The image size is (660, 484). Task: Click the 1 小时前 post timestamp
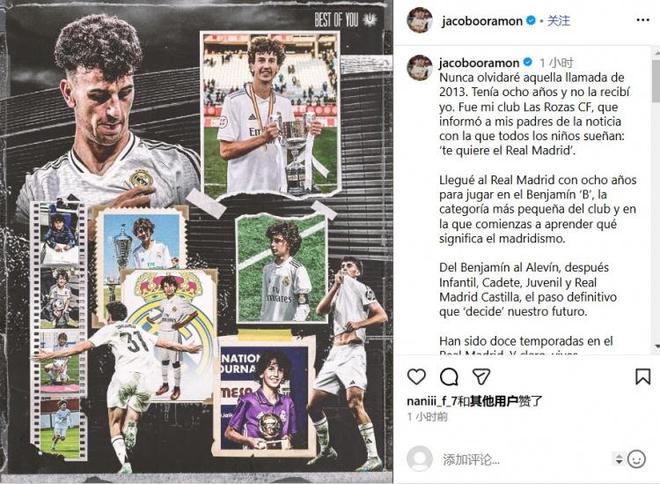point(427,417)
